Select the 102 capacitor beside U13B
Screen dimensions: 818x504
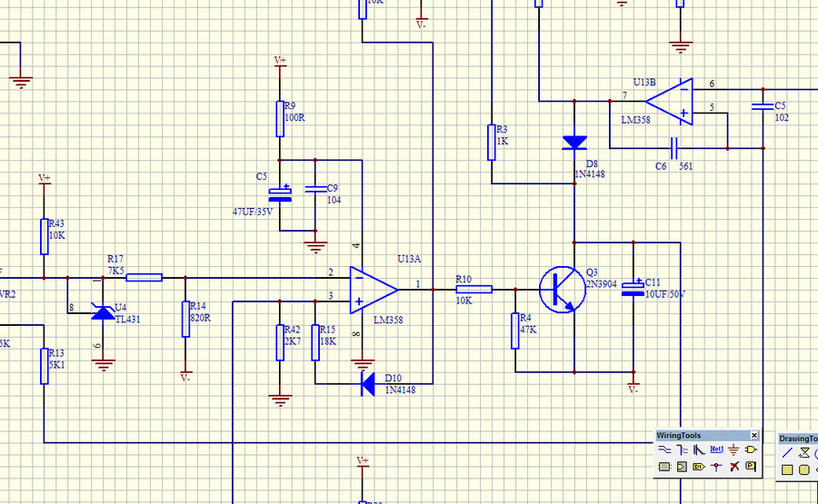(x=763, y=107)
